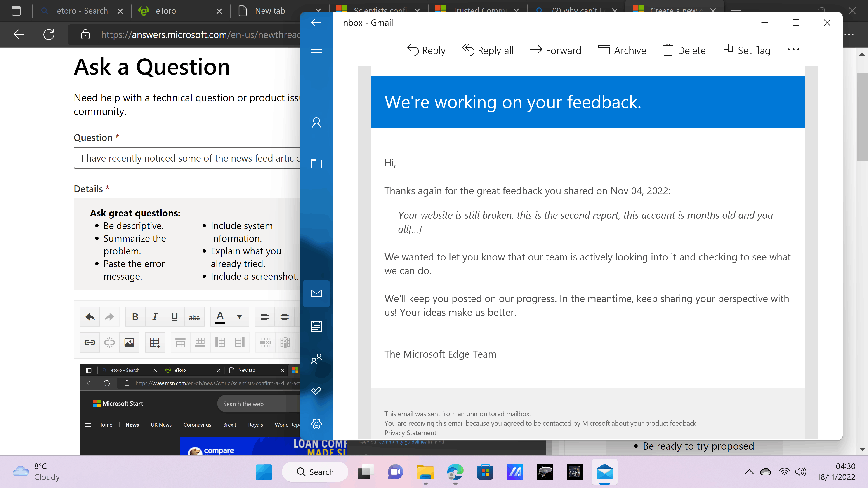This screenshot has width=868, height=488.
Task: Open the folders icon in Mail sidebar
Action: pos(316,163)
